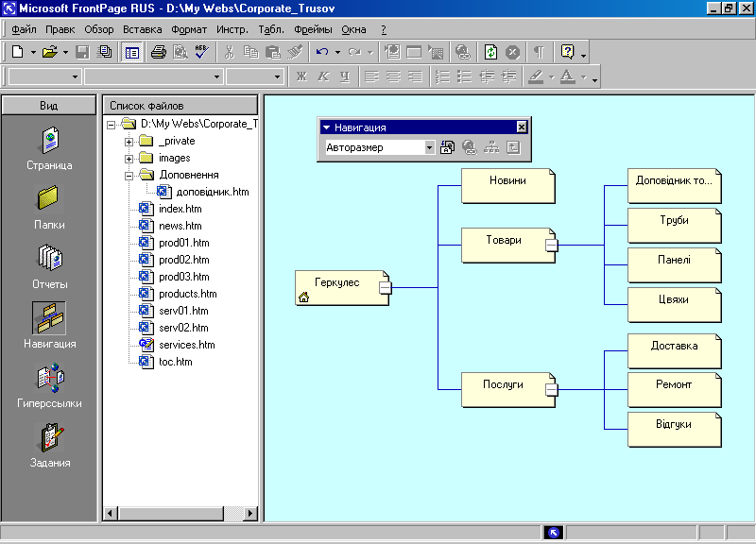Image resolution: width=756 pixels, height=544 pixels.
Task: Click the Highlight color button
Action: click(536, 76)
